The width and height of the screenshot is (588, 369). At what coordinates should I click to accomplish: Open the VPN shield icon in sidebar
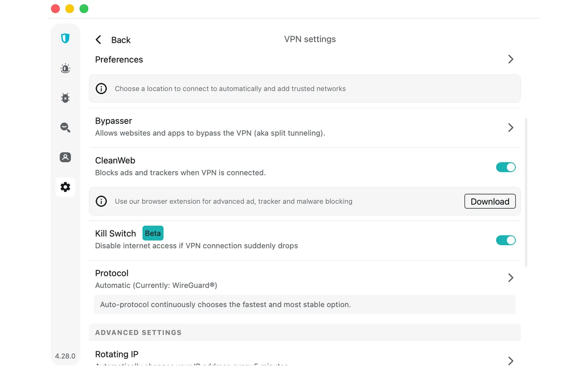point(65,39)
